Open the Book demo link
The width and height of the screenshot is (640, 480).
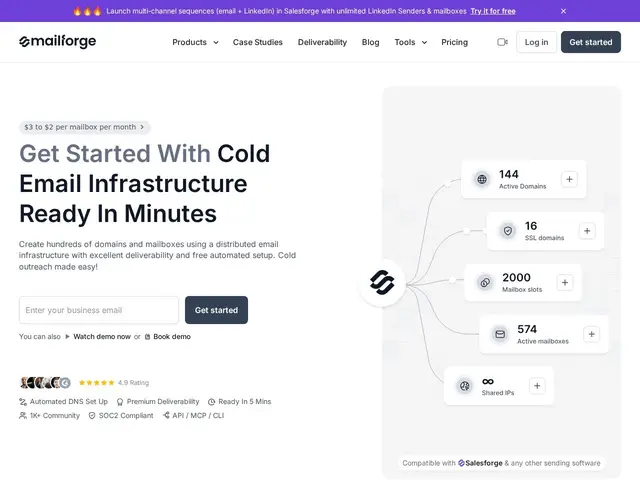172,337
